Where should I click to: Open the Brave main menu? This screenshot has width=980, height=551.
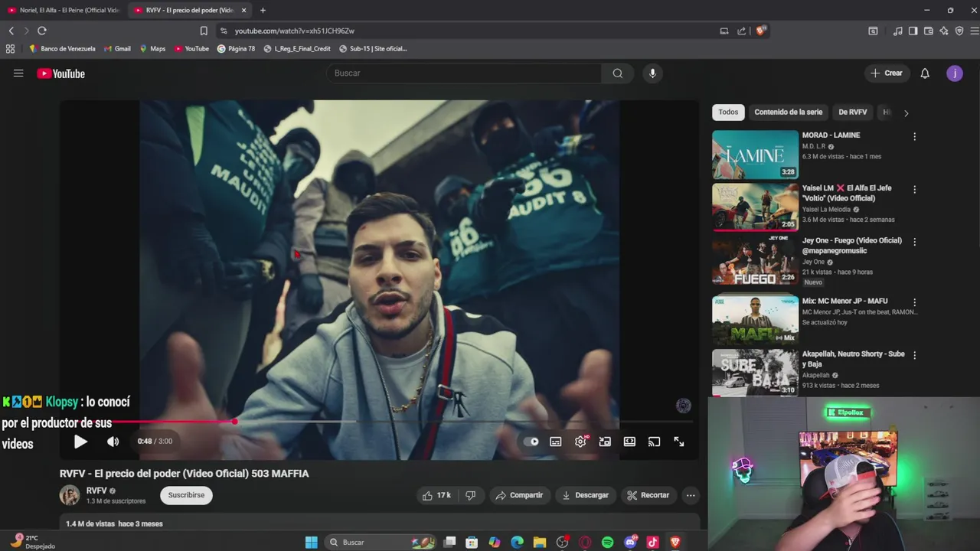(x=974, y=31)
